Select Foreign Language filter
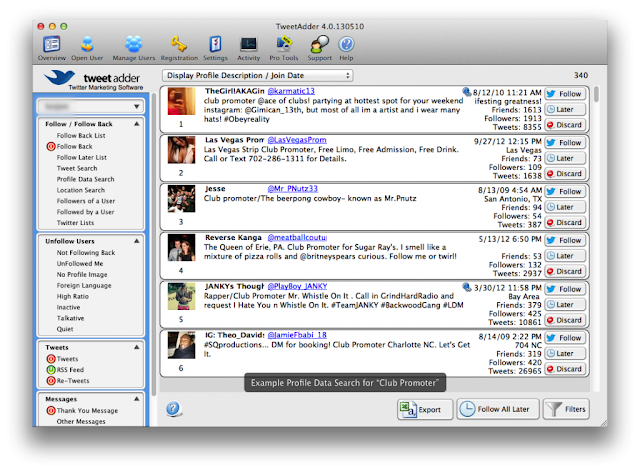This screenshot has width=640, height=472. click(84, 285)
